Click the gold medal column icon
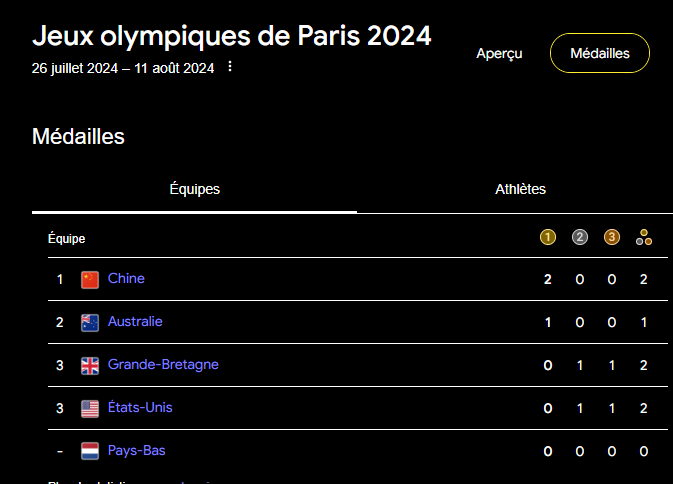 tap(547, 237)
